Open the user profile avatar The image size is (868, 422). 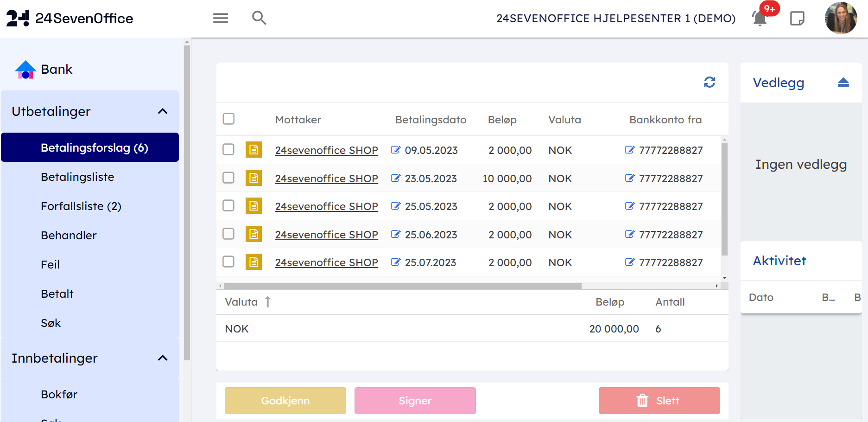pos(840,19)
